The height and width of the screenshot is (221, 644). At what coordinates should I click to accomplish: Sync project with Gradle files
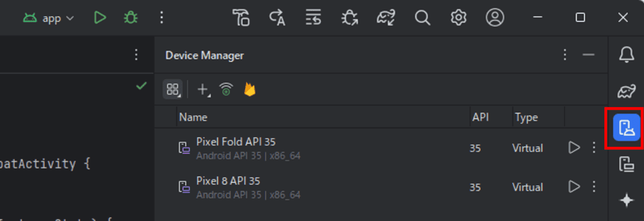point(386,18)
